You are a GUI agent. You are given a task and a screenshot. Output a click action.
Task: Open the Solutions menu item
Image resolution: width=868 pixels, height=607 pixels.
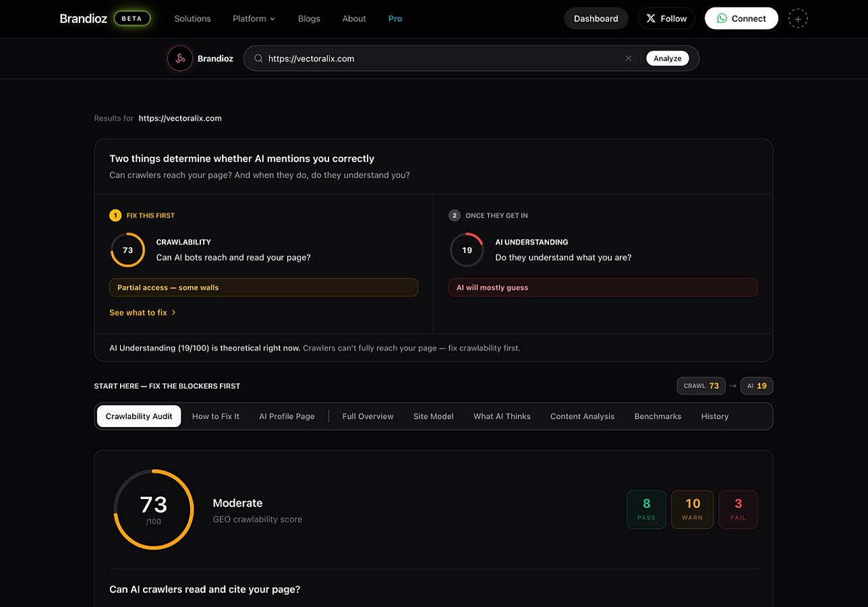pyautogui.click(x=192, y=18)
